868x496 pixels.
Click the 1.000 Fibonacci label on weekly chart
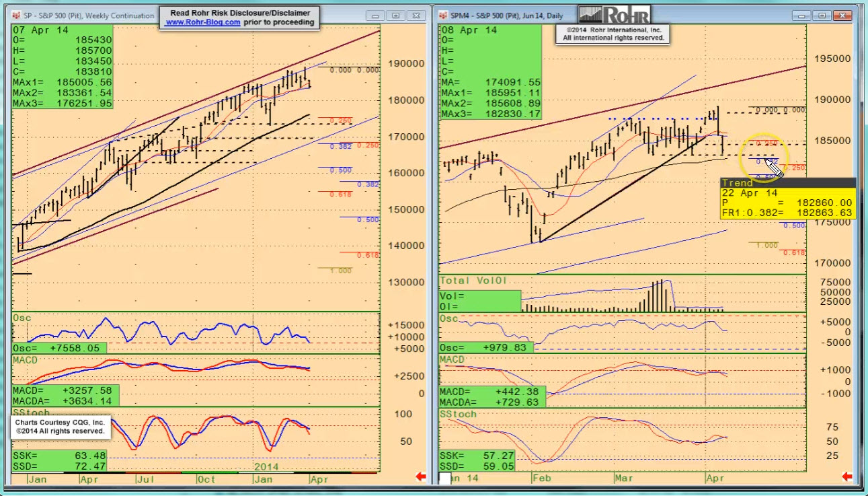click(342, 271)
